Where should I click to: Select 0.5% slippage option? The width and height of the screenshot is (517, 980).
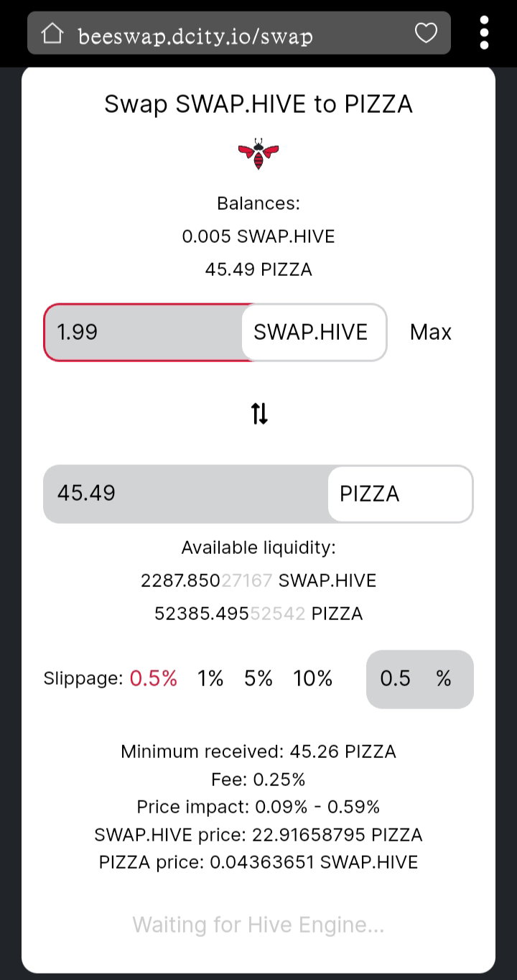[153, 678]
